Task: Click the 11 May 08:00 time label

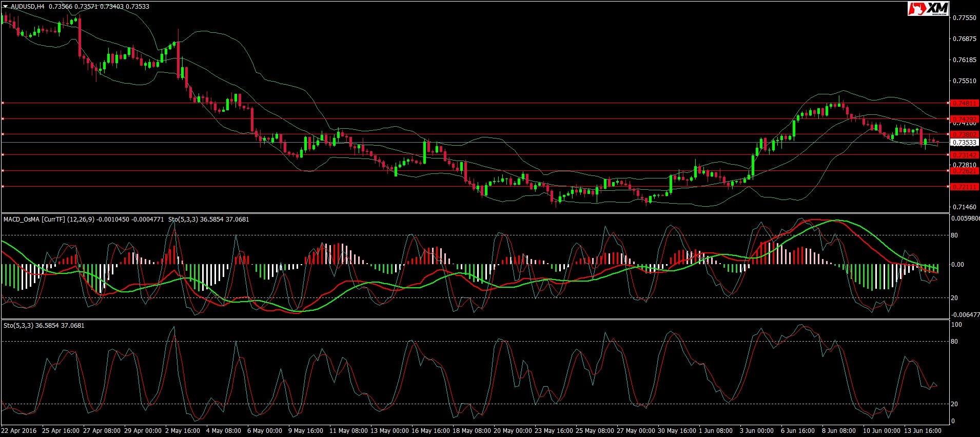Action: 347,431
